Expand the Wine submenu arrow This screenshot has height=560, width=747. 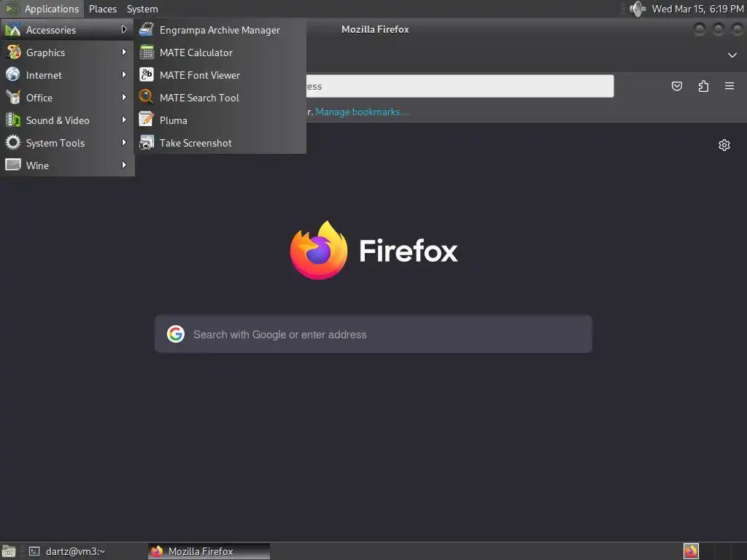coord(124,166)
